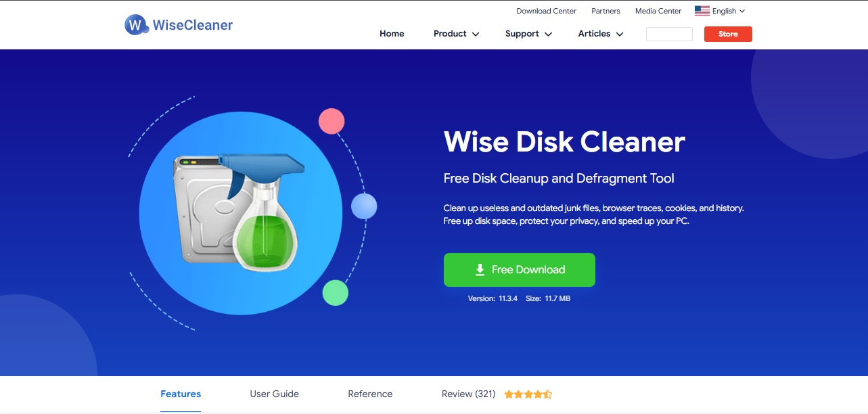
Task: Visit the Download Center link
Action: coord(547,11)
